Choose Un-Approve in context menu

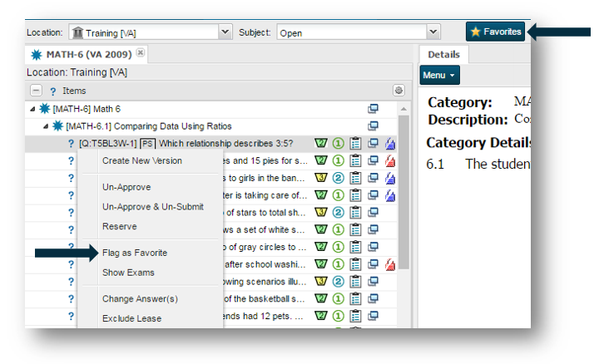pos(126,187)
